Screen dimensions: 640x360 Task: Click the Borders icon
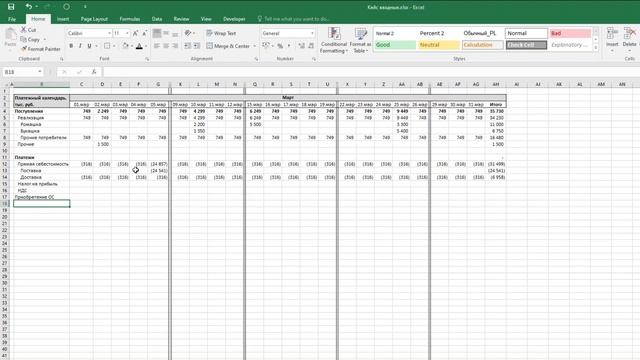pyautogui.click(x=107, y=46)
